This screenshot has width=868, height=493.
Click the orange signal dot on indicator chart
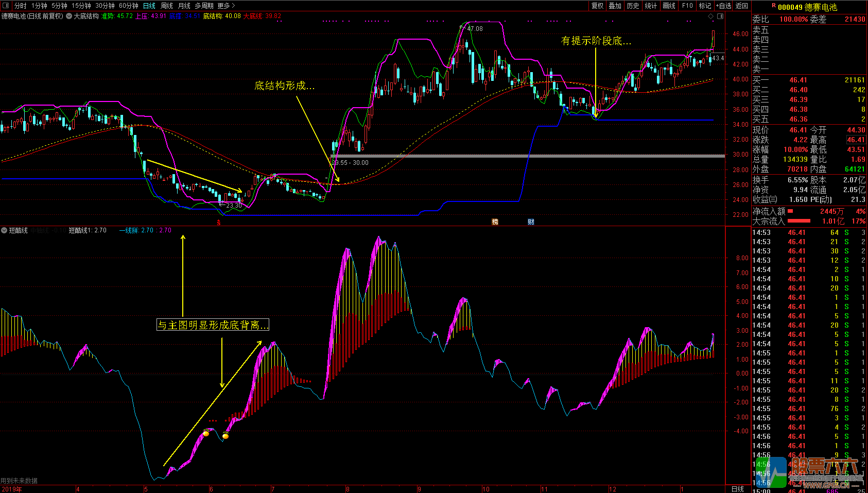(206, 433)
